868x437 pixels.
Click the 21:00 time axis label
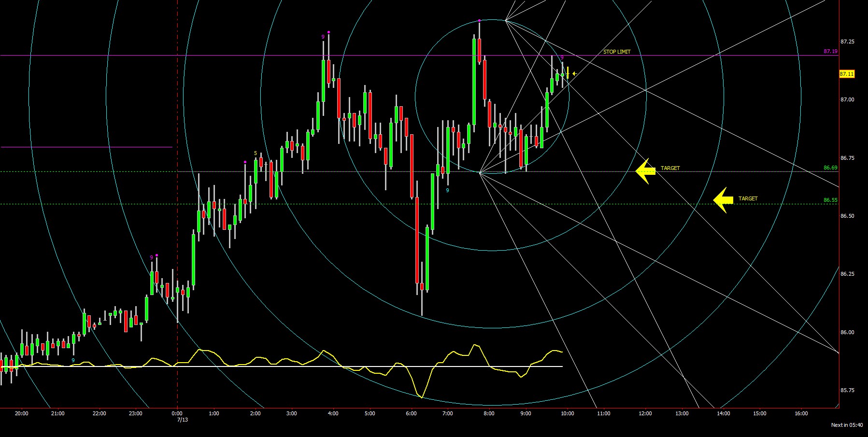57,413
